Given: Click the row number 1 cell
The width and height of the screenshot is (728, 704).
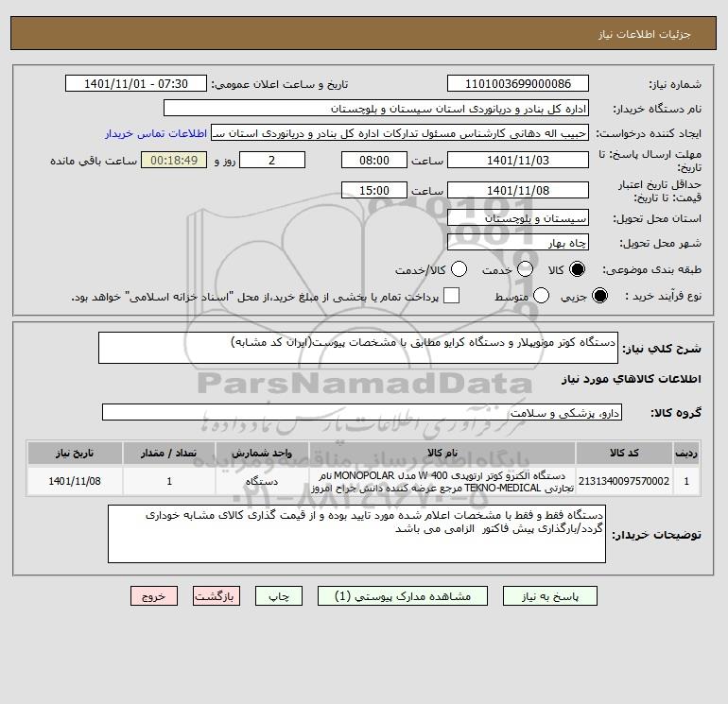Looking at the screenshot, I should click(x=686, y=481).
